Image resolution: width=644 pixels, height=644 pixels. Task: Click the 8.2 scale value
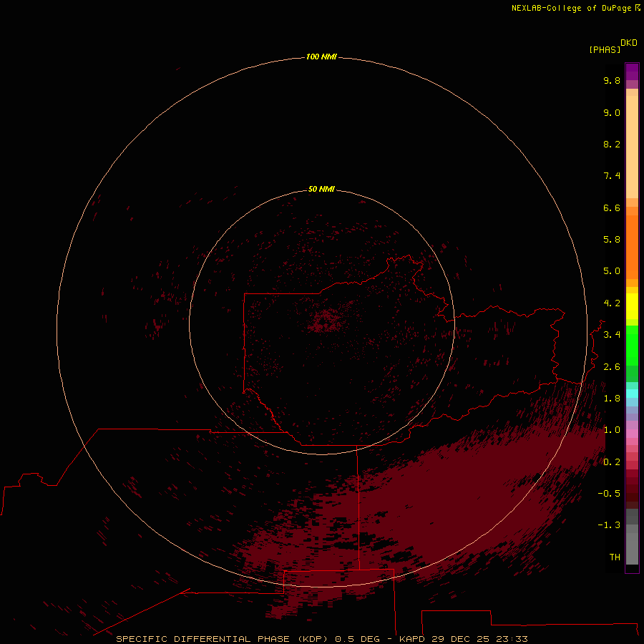(x=612, y=144)
